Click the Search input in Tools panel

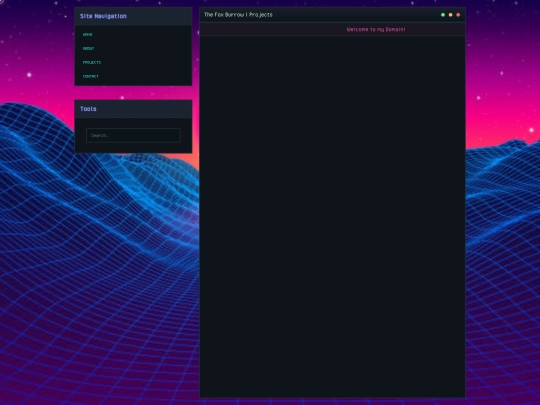pyautogui.click(x=133, y=135)
